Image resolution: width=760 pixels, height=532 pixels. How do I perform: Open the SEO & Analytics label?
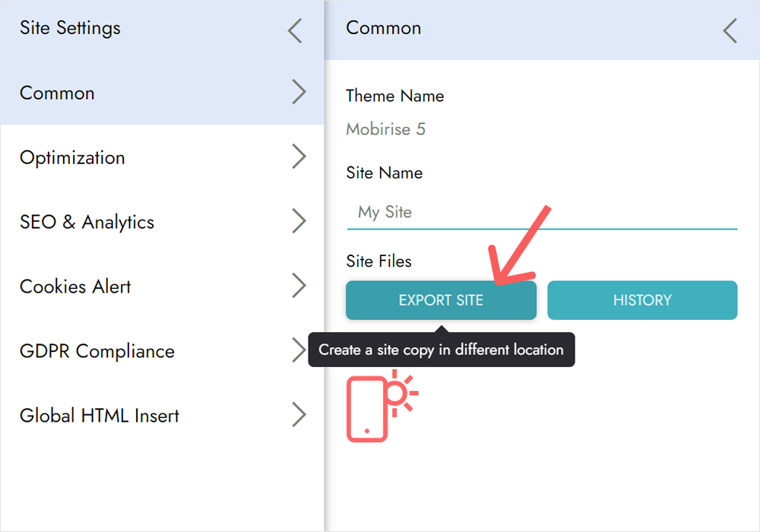click(x=87, y=223)
